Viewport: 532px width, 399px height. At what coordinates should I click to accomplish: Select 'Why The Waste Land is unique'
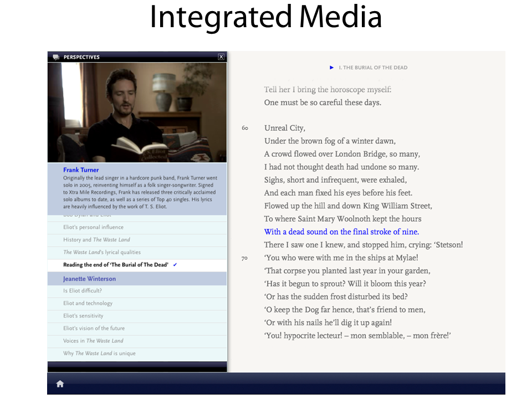99,353
